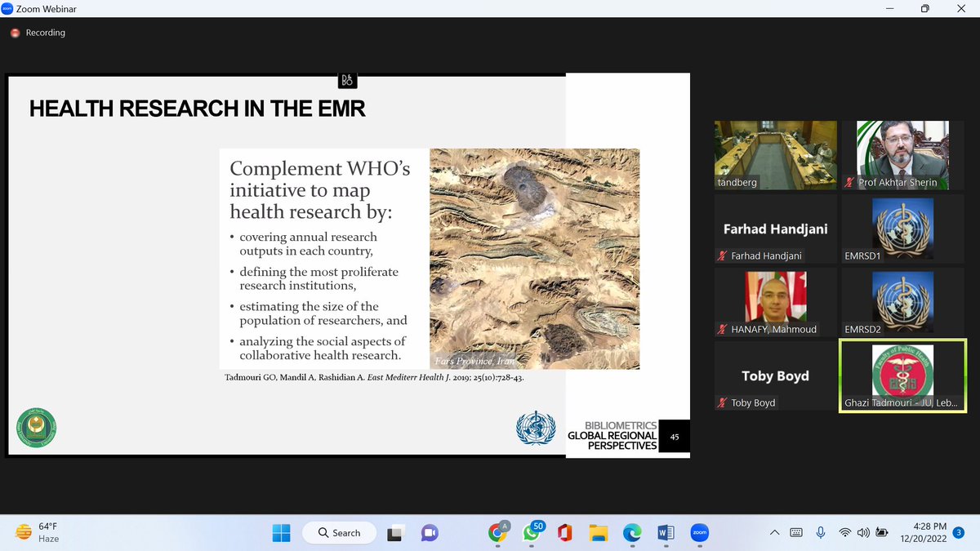Click muted mic icon beside Farhad Handjani

tap(722, 256)
